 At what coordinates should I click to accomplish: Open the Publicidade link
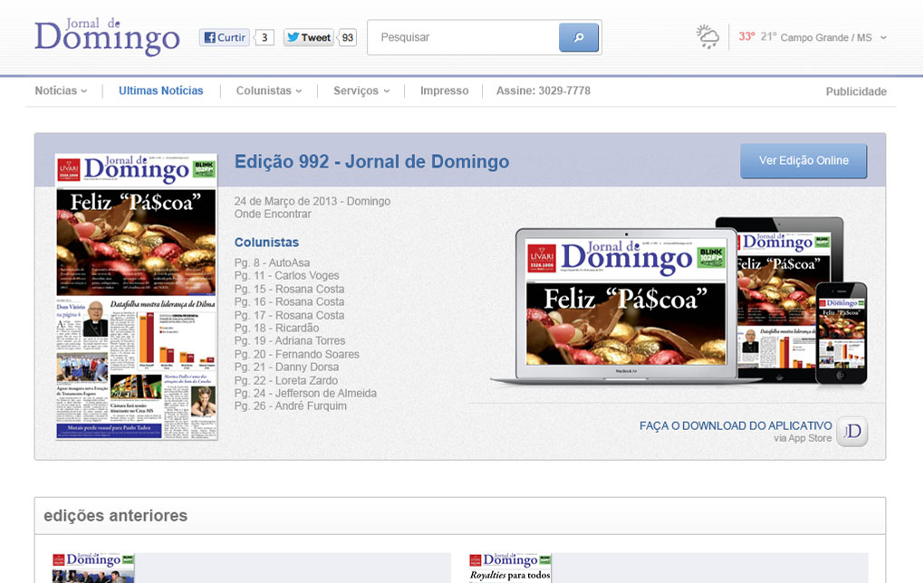coord(856,91)
